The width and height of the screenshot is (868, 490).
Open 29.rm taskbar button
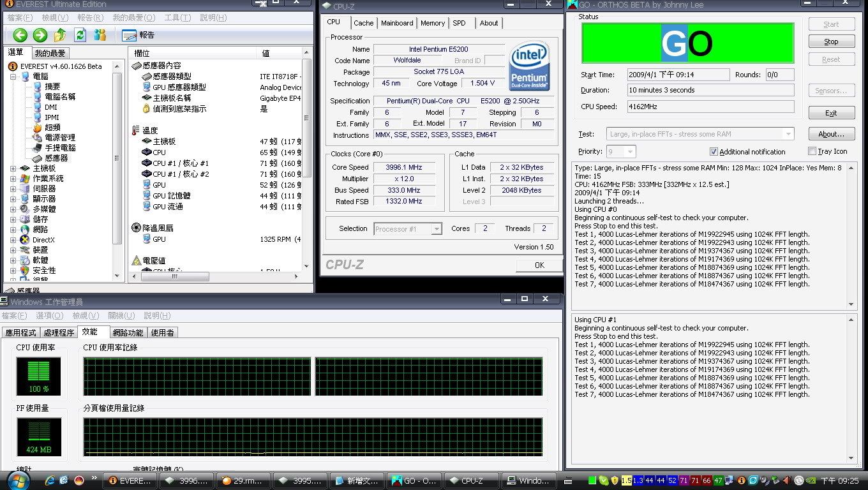point(244,480)
